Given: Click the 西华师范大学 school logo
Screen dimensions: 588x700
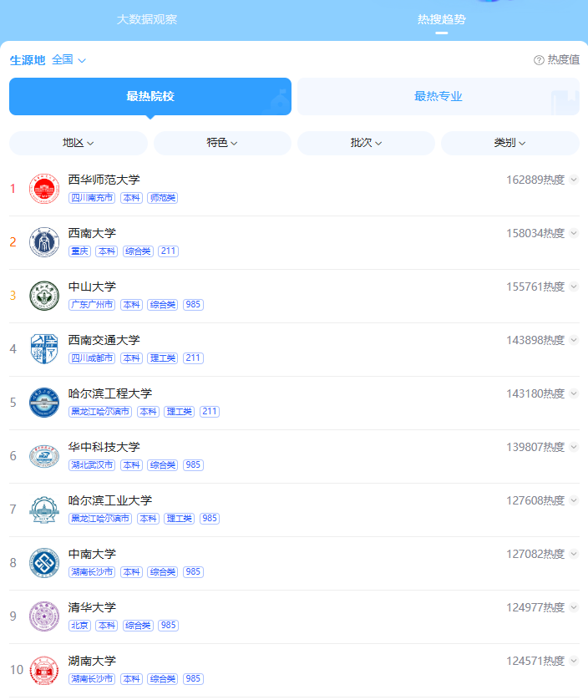Looking at the screenshot, I should (44, 189).
